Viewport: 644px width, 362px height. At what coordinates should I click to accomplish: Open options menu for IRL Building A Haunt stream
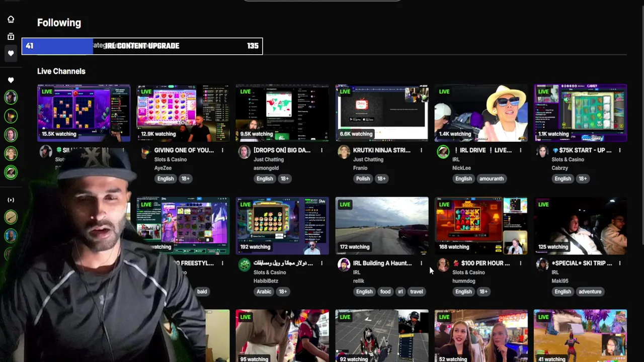421,263
